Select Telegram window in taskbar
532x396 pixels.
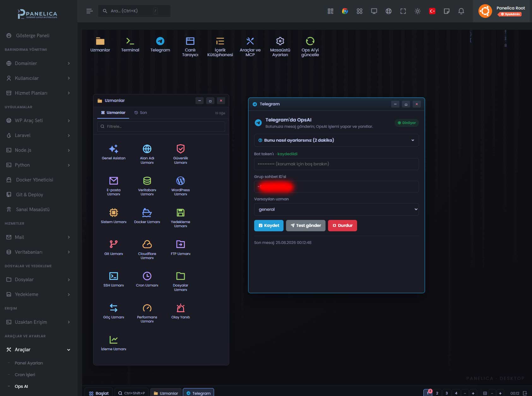tap(198, 393)
